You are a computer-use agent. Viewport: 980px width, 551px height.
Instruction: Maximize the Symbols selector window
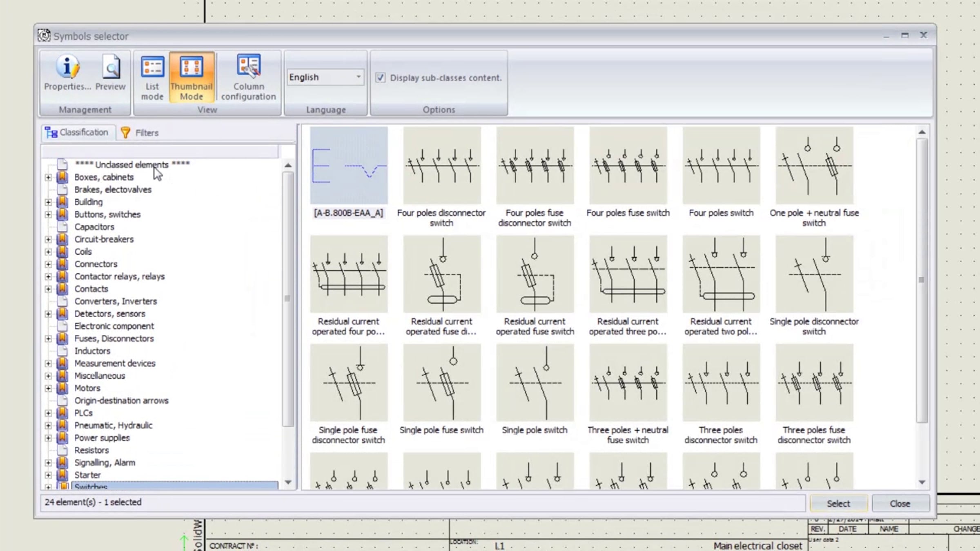[x=905, y=36]
